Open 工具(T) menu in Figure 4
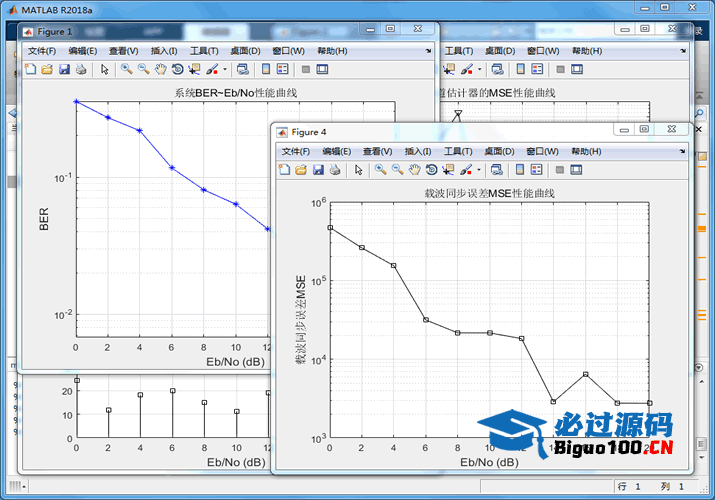The height and width of the screenshot is (500, 715). [x=458, y=151]
